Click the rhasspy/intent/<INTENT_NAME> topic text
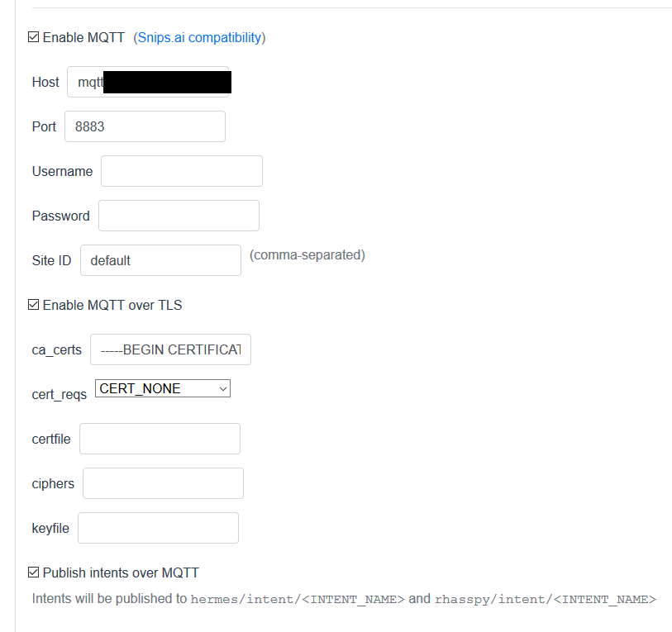The height and width of the screenshot is (632, 672). (546, 599)
